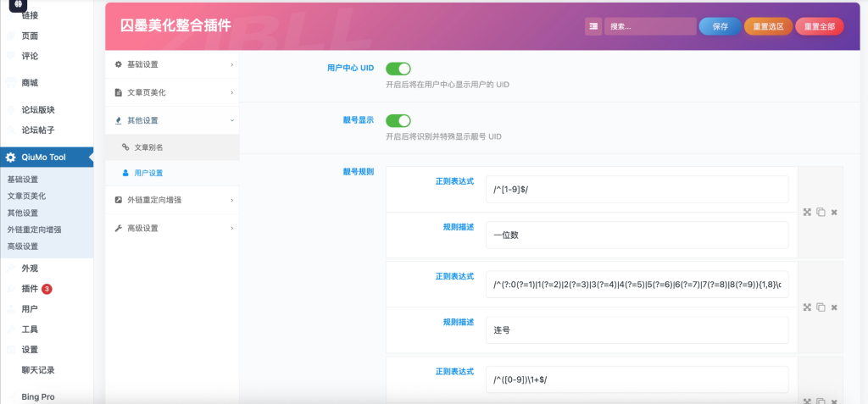Open 高级设置 submenu link under QiuMo Tool
The width and height of the screenshot is (868, 404).
tap(23, 246)
